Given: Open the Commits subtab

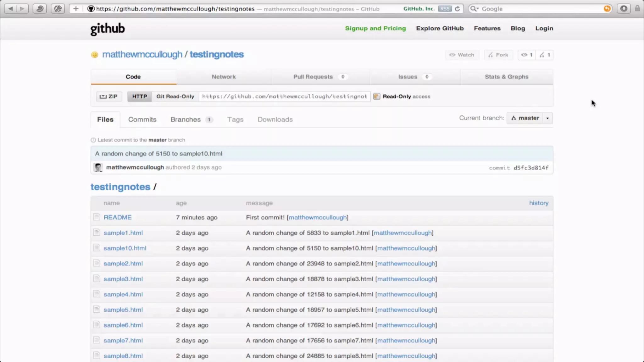Looking at the screenshot, I should pos(142,119).
